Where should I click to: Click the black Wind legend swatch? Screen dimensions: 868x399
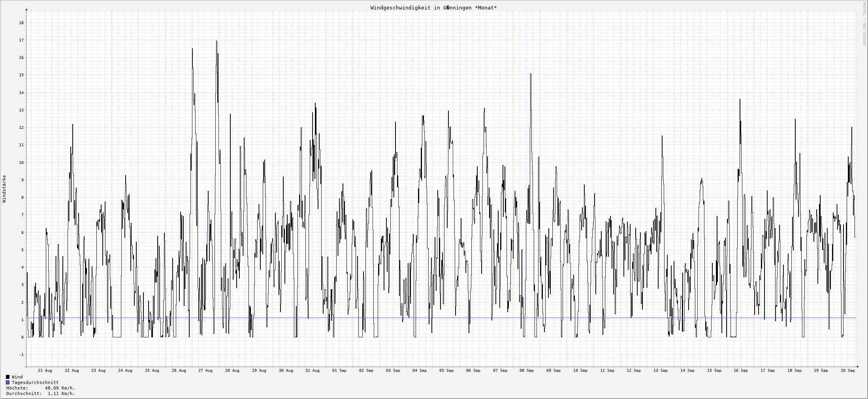point(8,377)
